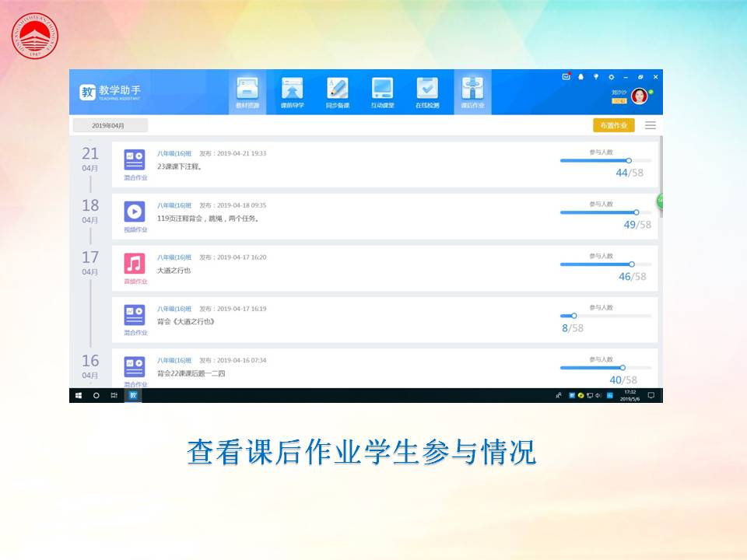Open the 课前导学 (pre-class guide) module

click(x=293, y=93)
